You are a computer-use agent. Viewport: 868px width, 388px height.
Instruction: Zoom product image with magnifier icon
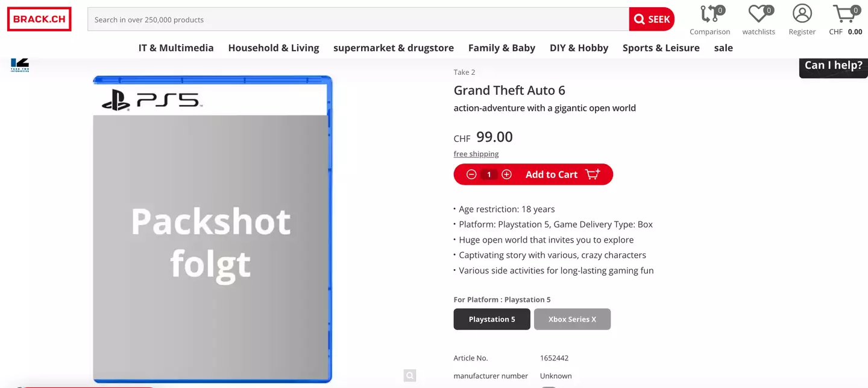pos(410,376)
